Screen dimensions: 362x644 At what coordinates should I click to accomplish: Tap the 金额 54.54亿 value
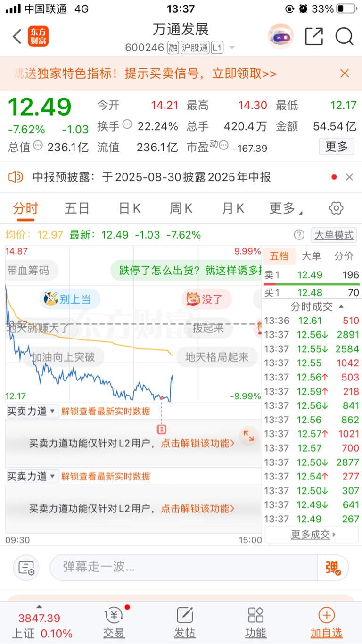(x=335, y=126)
